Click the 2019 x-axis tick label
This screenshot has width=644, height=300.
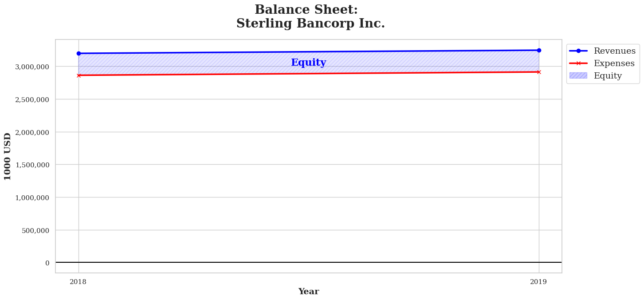click(539, 282)
